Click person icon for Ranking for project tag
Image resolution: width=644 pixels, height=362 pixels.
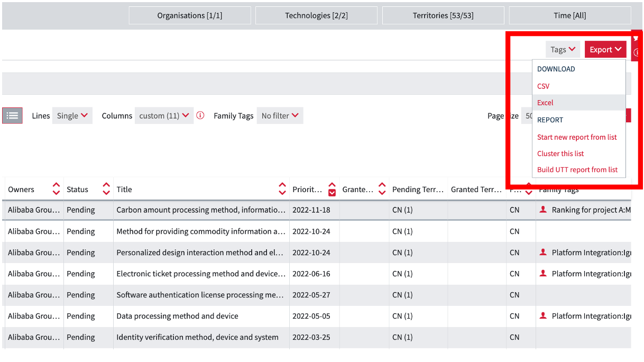pyautogui.click(x=543, y=210)
